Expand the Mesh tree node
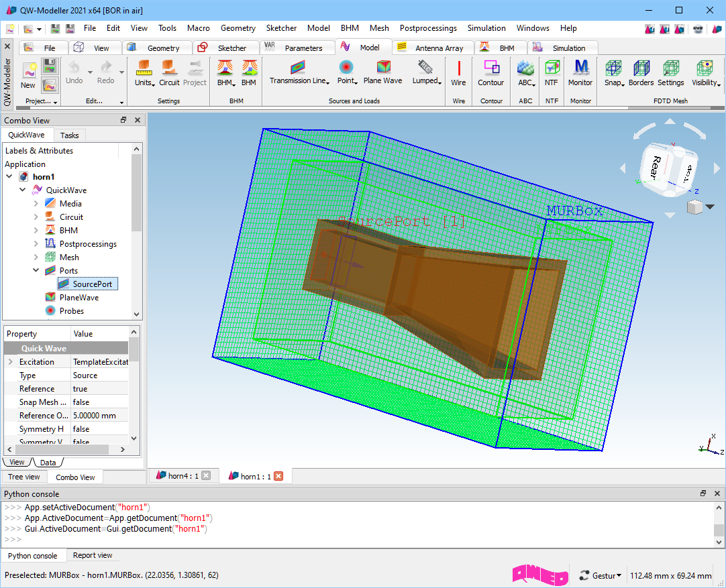The width and height of the screenshot is (726, 588). click(x=36, y=257)
